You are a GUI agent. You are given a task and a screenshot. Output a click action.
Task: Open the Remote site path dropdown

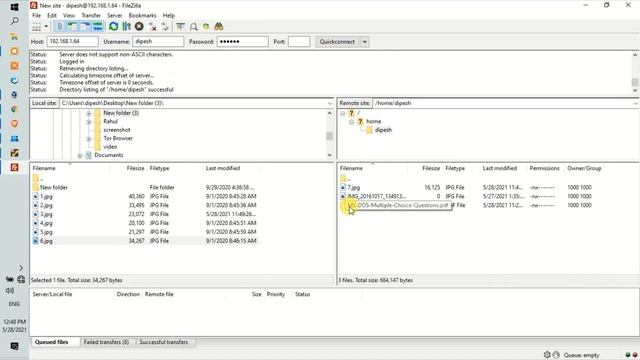click(636, 103)
